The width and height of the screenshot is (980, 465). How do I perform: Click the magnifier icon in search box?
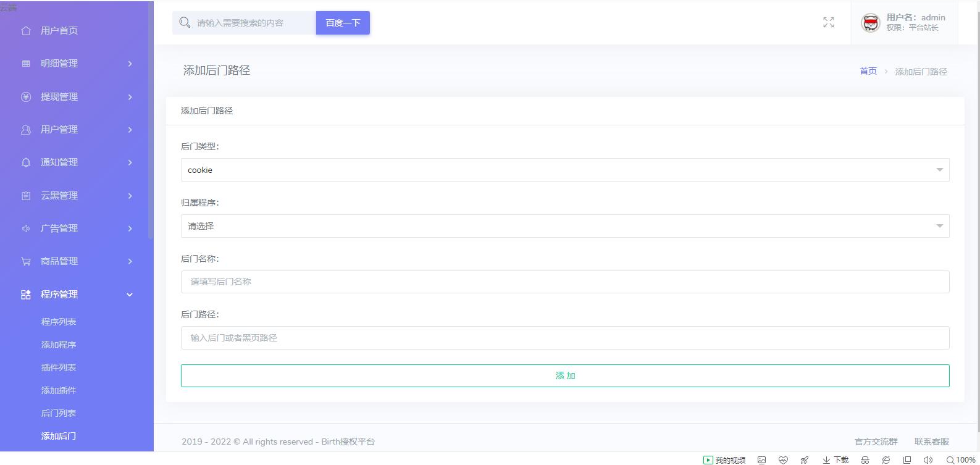[184, 23]
